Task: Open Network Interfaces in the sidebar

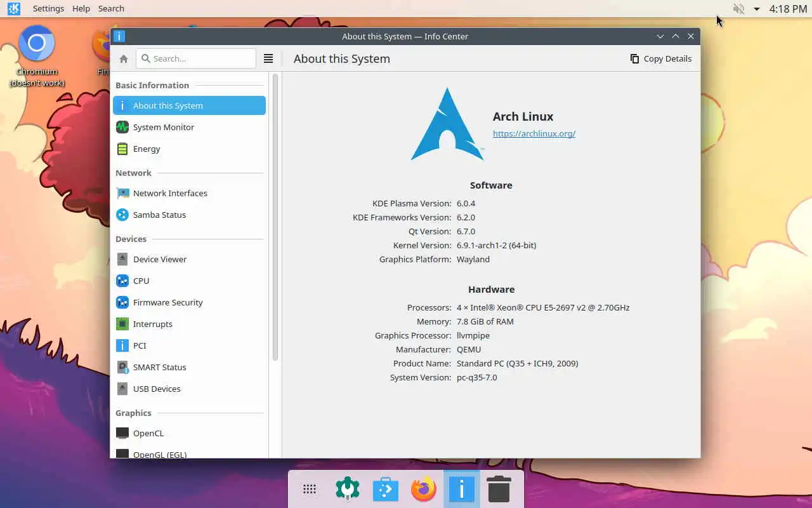Action: pyautogui.click(x=189, y=193)
